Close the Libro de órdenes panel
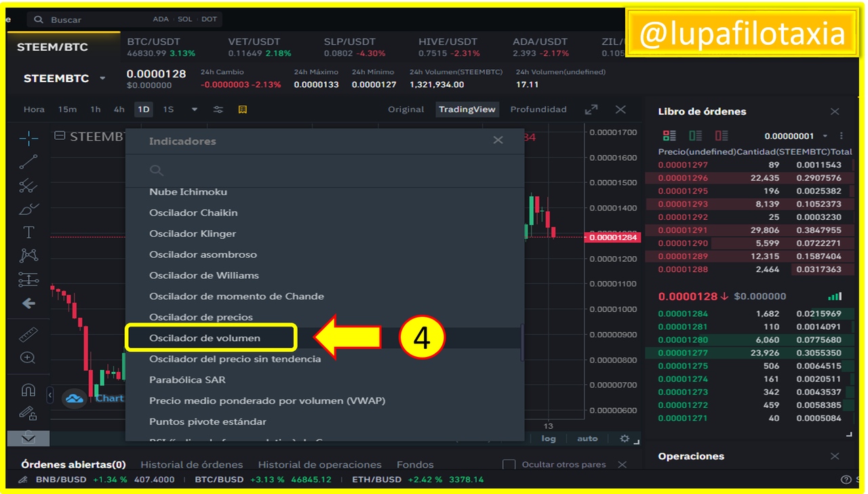The height and width of the screenshot is (494, 868). pos(835,111)
